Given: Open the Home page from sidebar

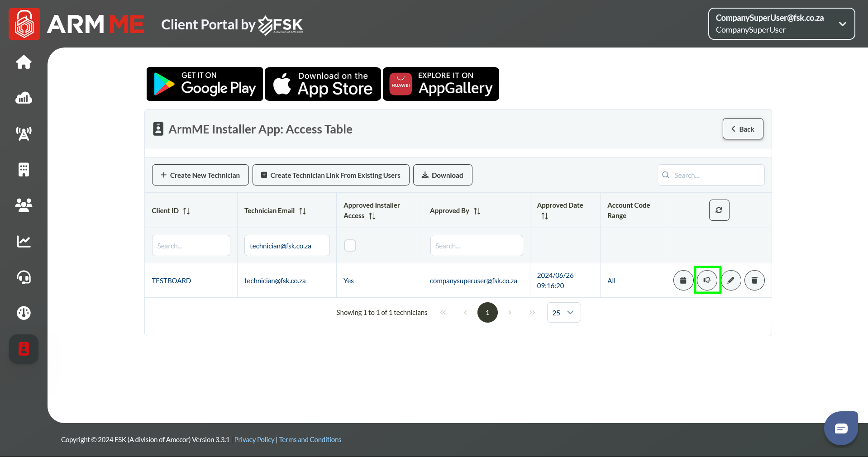Looking at the screenshot, I should tap(24, 62).
